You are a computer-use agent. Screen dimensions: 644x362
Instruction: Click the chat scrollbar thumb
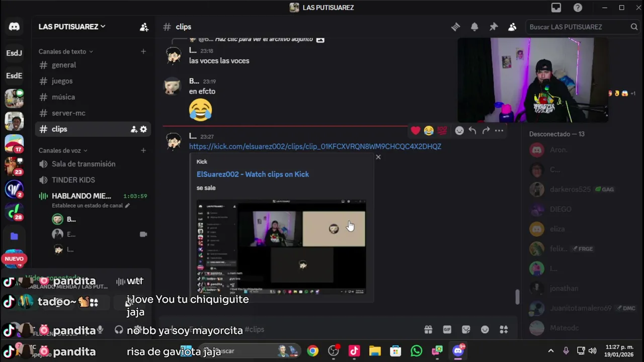point(517,297)
